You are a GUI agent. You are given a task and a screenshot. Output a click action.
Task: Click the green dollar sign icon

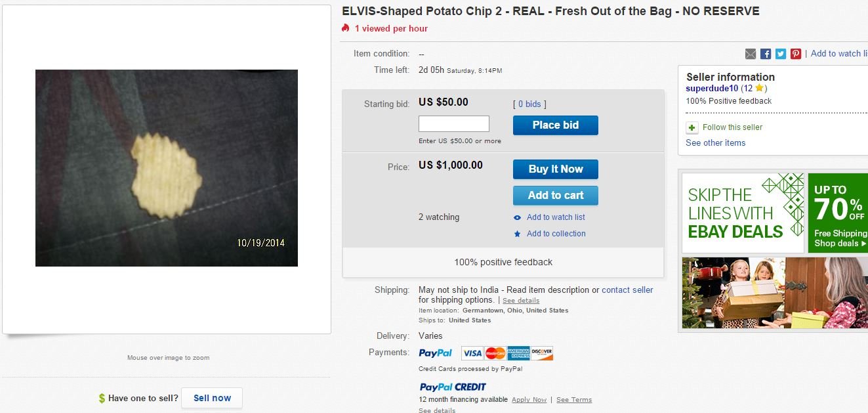point(102,398)
